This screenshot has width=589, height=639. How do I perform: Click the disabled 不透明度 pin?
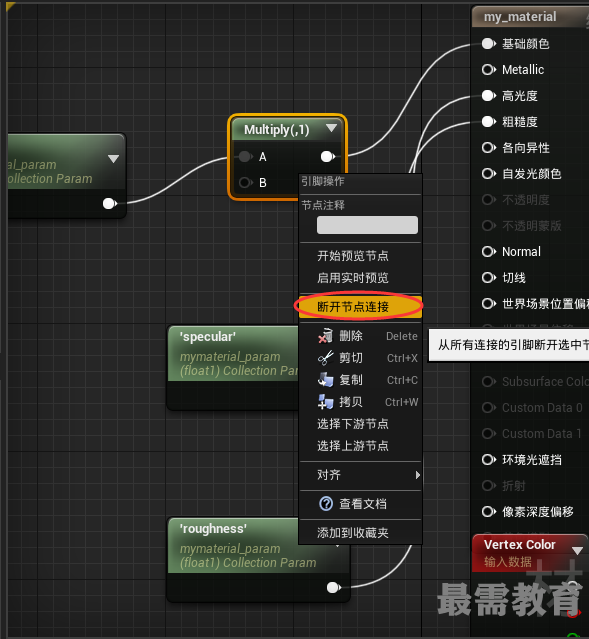tap(488, 200)
